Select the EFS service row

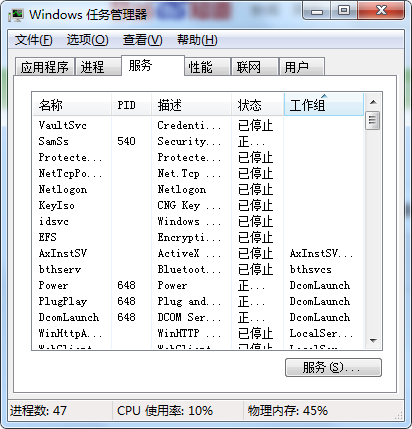(x=198, y=237)
